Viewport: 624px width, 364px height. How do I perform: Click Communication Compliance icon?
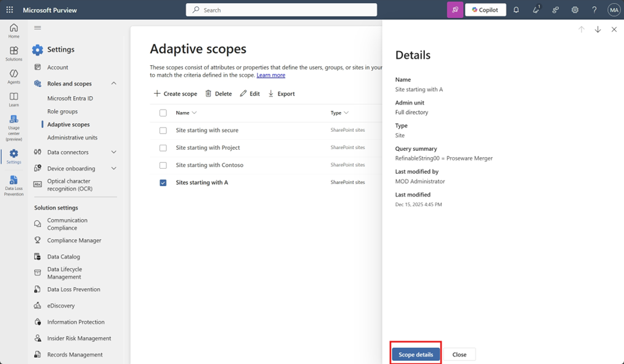tap(38, 224)
